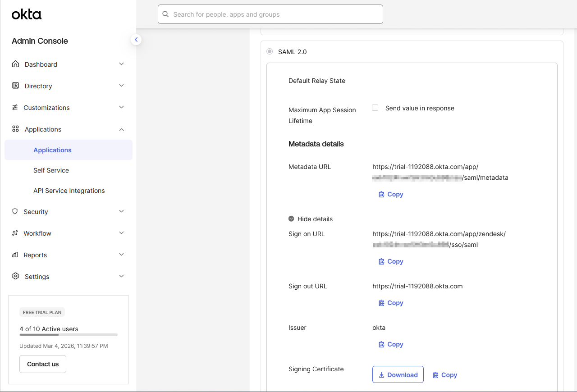577x392 pixels.
Task: Click the Metadata details heading
Action: tap(316, 144)
